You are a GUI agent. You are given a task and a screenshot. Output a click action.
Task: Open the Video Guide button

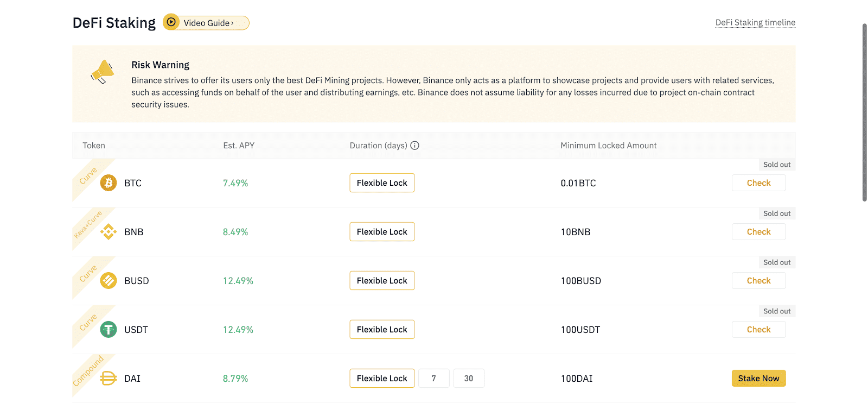[206, 23]
